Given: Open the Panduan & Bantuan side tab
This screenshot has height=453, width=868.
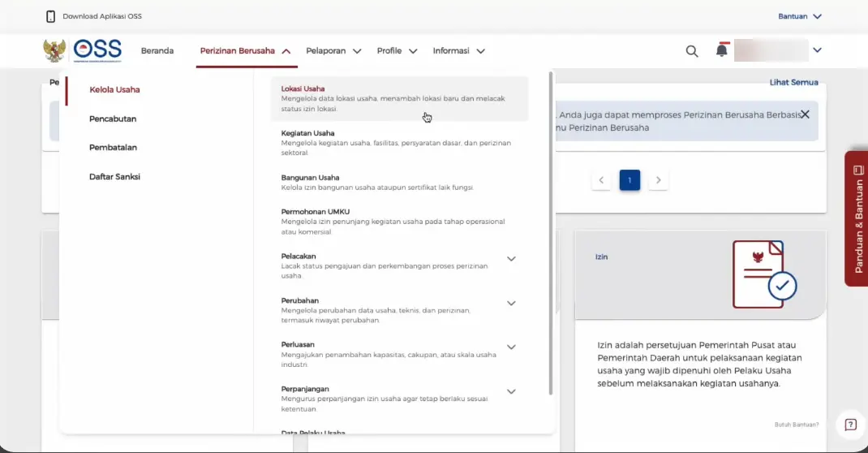Looking at the screenshot, I should click(857, 218).
